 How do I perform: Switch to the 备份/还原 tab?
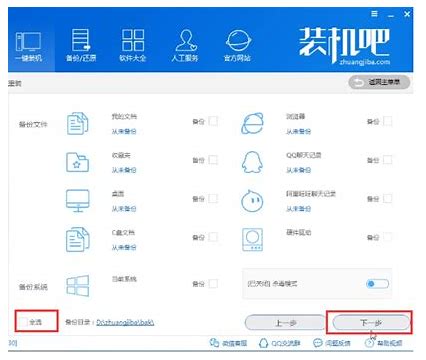(x=81, y=46)
